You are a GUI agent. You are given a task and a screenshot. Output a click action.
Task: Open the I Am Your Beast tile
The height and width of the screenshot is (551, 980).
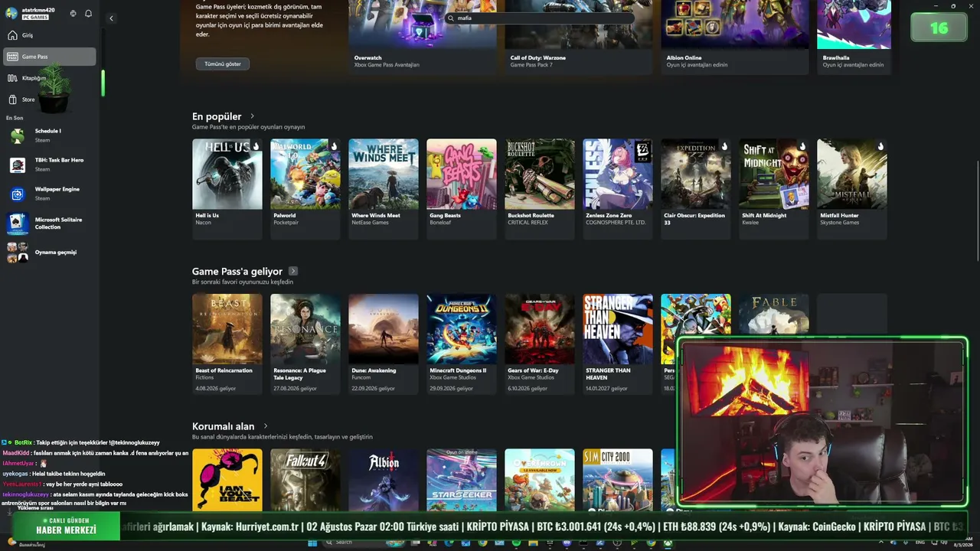227,480
